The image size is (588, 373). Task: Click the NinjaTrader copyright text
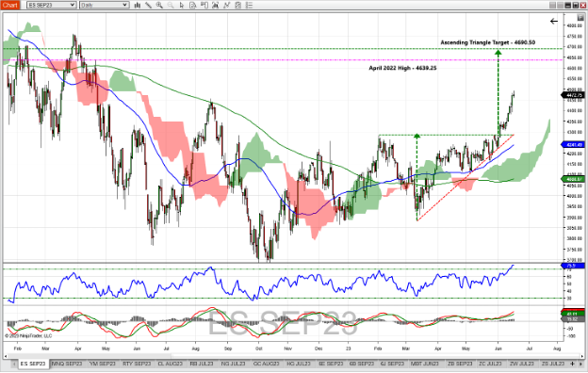28,336
